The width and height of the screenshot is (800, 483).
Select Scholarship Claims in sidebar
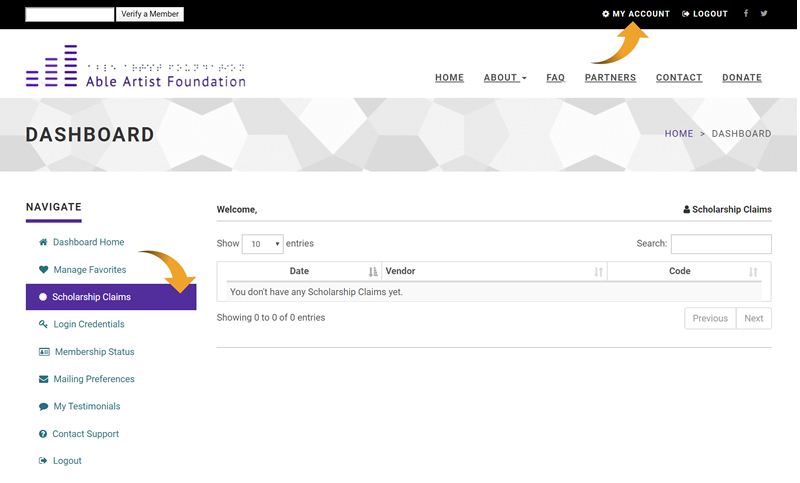tap(111, 297)
